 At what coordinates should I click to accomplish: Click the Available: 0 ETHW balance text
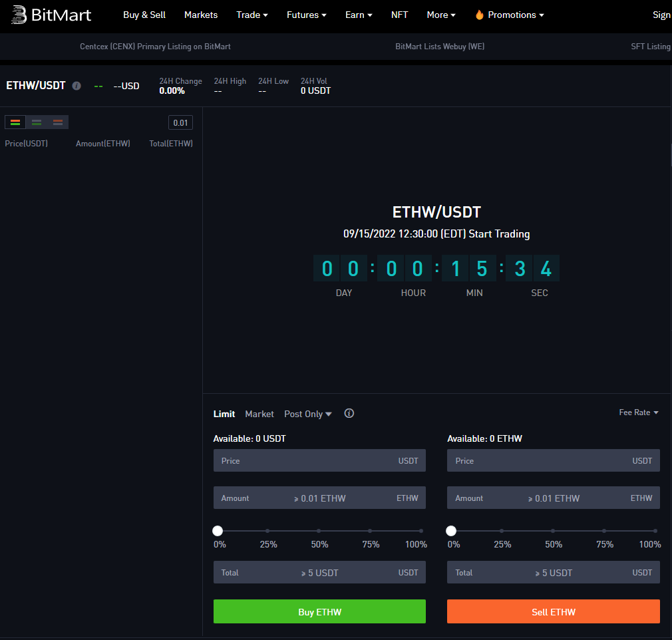point(485,438)
